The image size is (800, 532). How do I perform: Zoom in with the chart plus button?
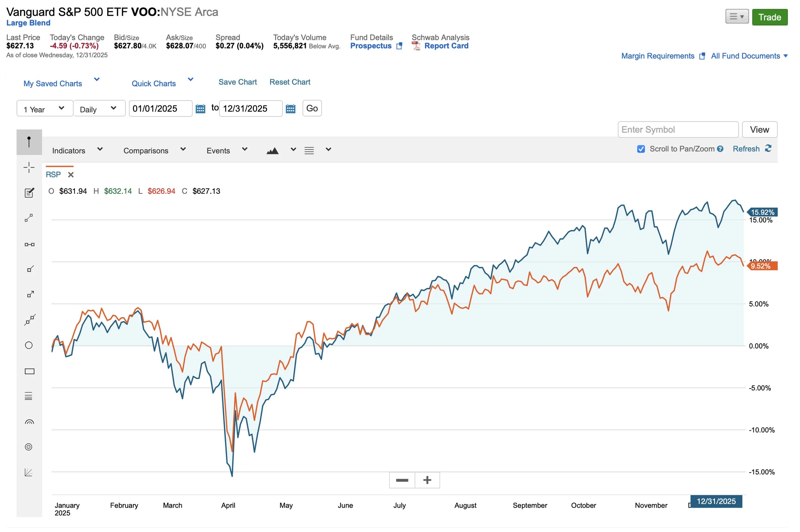(427, 480)
